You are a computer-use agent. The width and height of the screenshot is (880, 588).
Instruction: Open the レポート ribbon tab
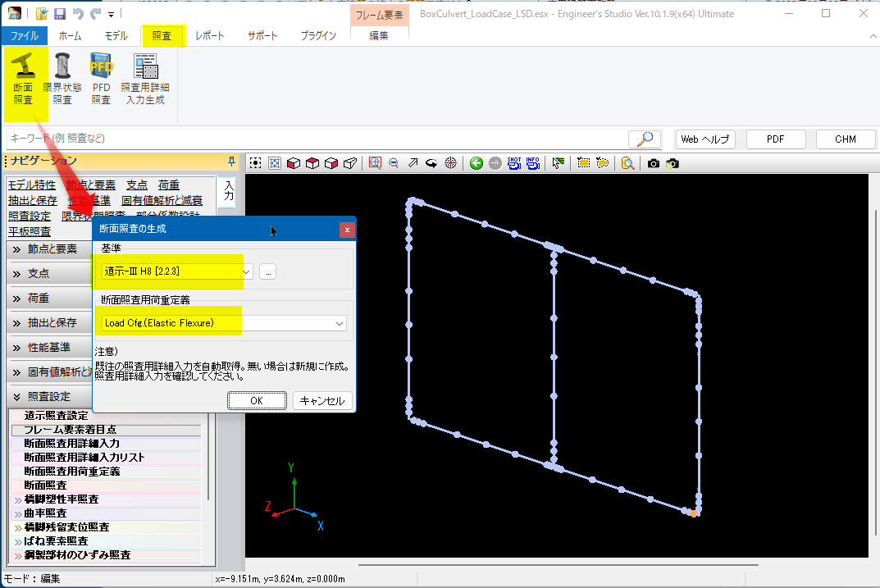(x=209, y=36)
